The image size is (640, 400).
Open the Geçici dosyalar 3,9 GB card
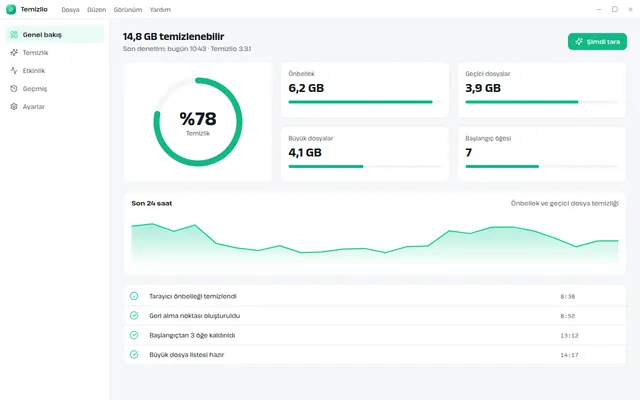(542, 90)
